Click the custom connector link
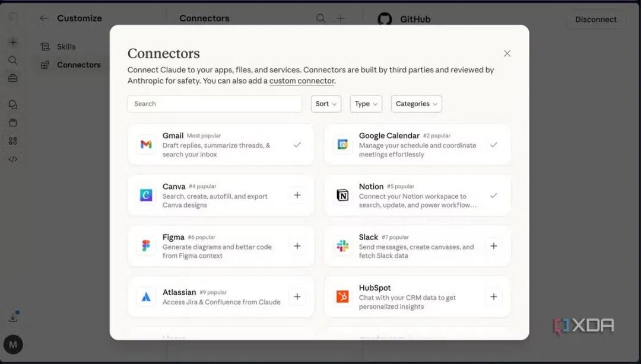This screenshot has width=641, height=364. [x=302, y=81]
